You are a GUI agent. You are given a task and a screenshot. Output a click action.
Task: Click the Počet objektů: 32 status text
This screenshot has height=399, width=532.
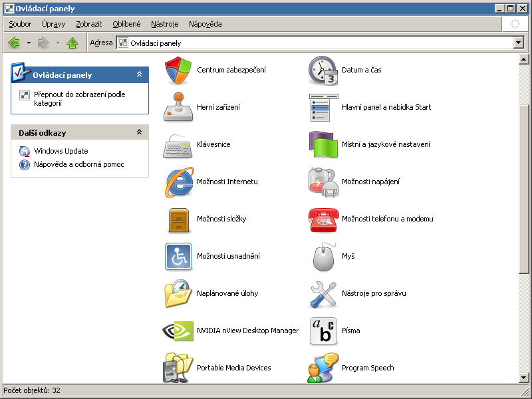(x=32, y=390)
